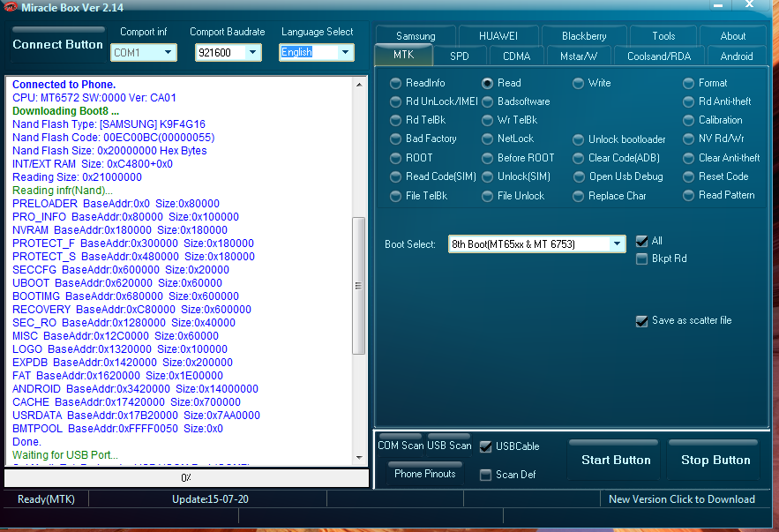Select the CDMA tab

(517, 56)
